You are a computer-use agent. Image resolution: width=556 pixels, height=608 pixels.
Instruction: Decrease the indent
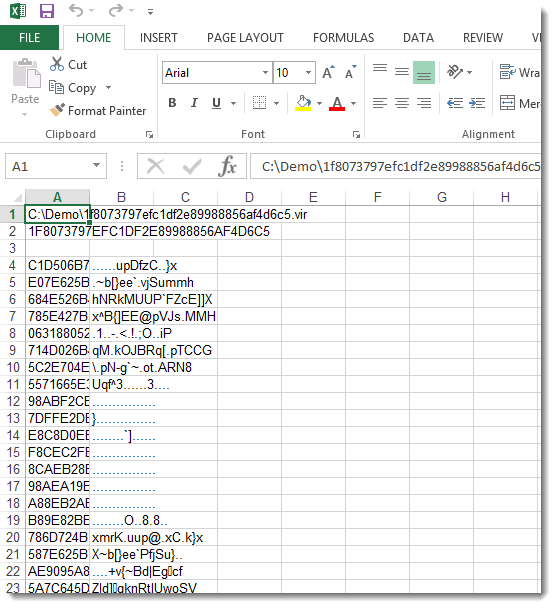tap(455, 103)
